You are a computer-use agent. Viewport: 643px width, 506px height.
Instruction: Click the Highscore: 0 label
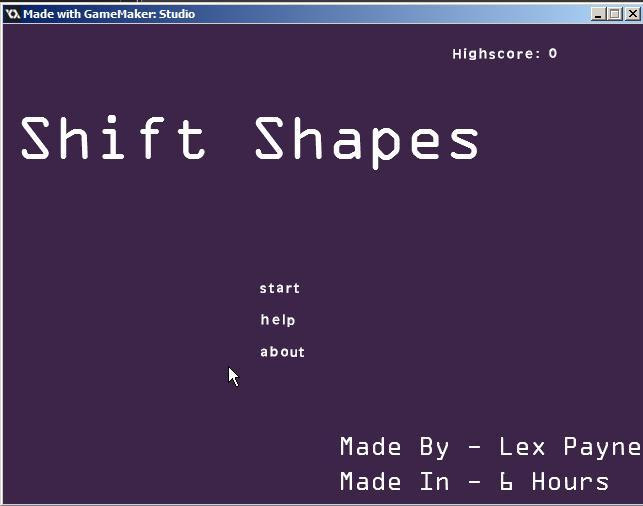[x=504, y=54]
